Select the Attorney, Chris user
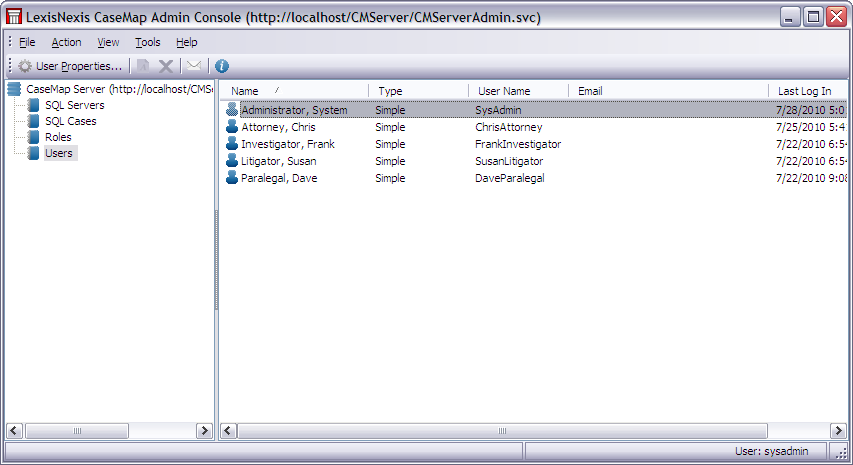The height and width of the screenshot is (465, 853). pos(278,127)
